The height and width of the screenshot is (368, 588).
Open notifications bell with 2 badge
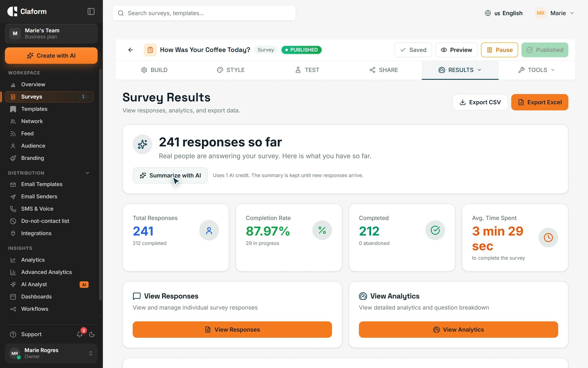point(80,334)
